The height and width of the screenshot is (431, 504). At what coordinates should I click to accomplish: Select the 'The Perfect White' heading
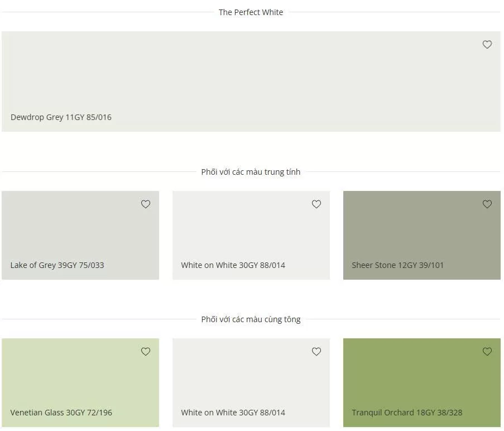point(251,12)
